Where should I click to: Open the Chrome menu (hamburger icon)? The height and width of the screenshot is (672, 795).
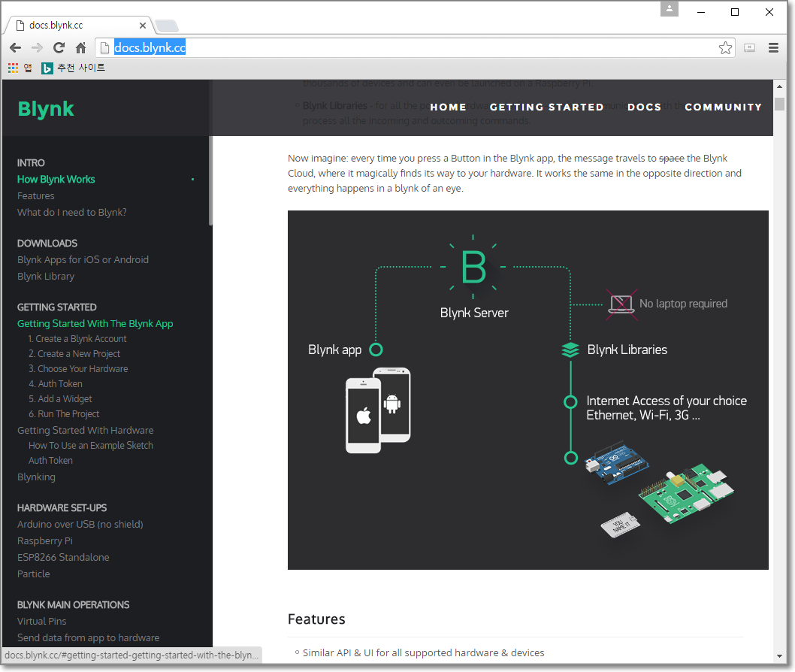(x=773, y=47)
